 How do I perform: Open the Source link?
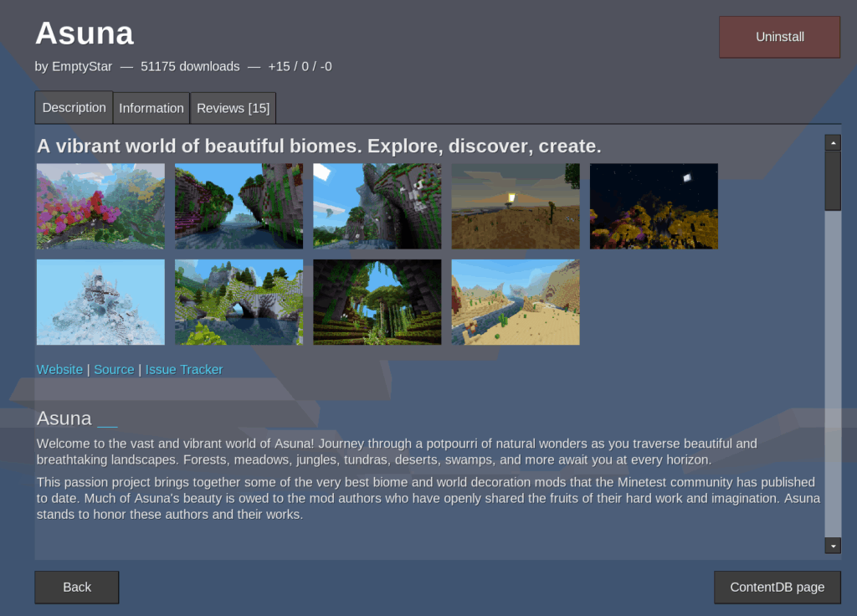coord(114,370)
